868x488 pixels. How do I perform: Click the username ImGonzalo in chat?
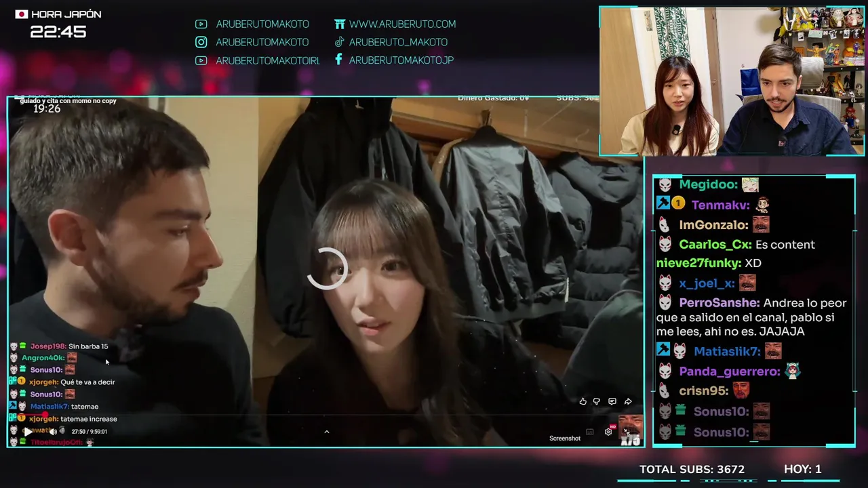coord(714,225)
